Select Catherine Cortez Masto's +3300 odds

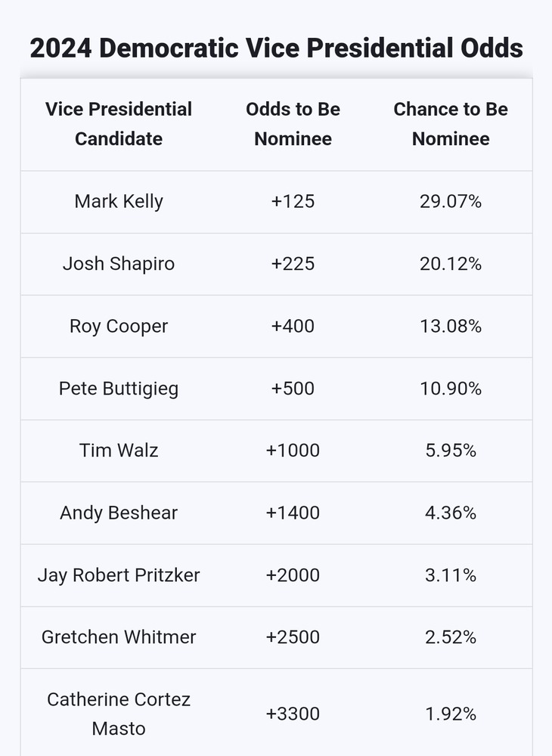tap(293, 714)
